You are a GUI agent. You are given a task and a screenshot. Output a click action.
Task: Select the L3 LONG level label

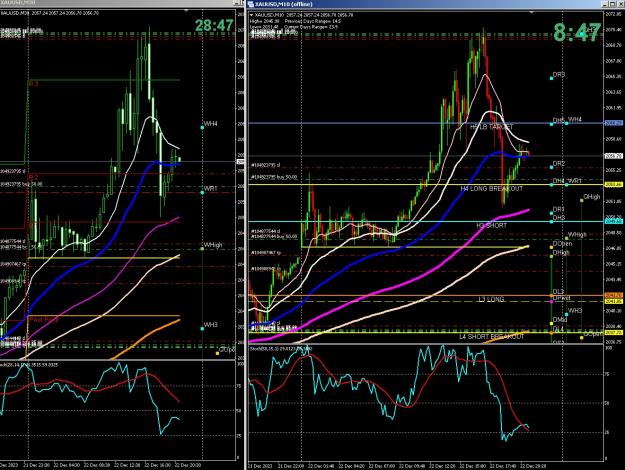[491, 299]
